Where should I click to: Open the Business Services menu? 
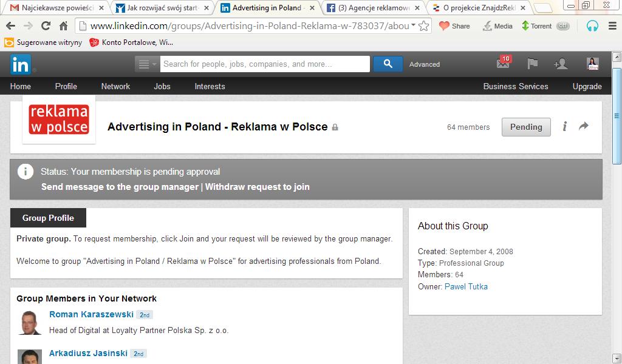516,86
